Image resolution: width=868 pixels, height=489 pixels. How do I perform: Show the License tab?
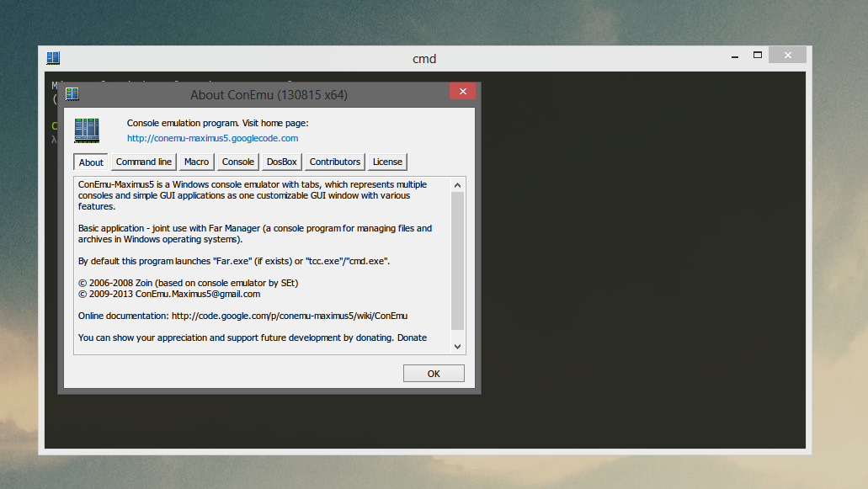387,162
